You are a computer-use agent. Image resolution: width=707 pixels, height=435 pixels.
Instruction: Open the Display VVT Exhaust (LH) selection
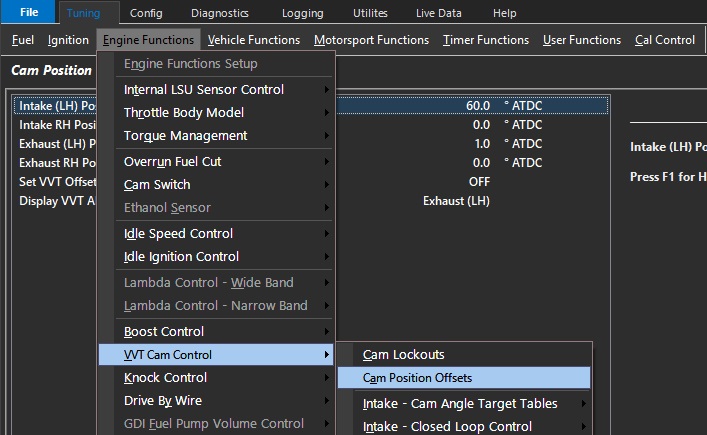456,201
